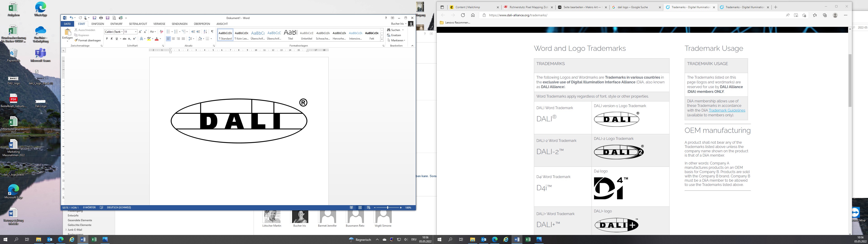Open the Suchen dropdown arrow
The height and width of the screenshot is (244, 868).
coord(403,30)
